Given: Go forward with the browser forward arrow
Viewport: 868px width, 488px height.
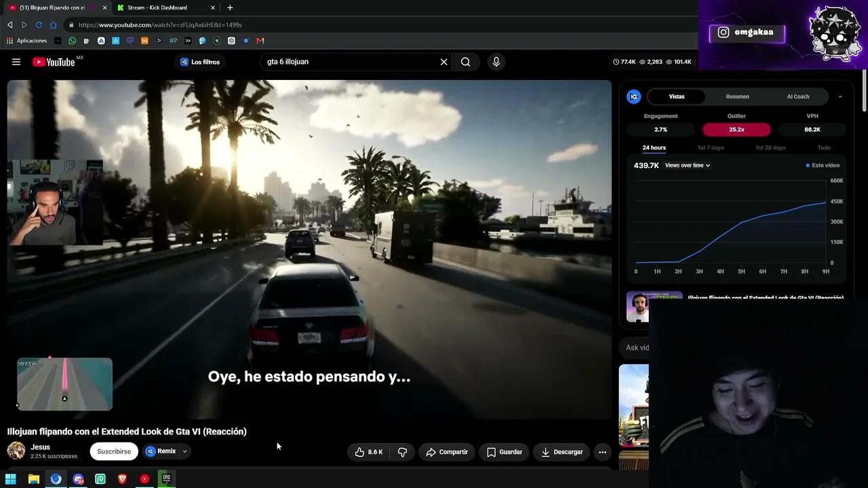Looking at the screenshot, I should click(x=24, y=25).
